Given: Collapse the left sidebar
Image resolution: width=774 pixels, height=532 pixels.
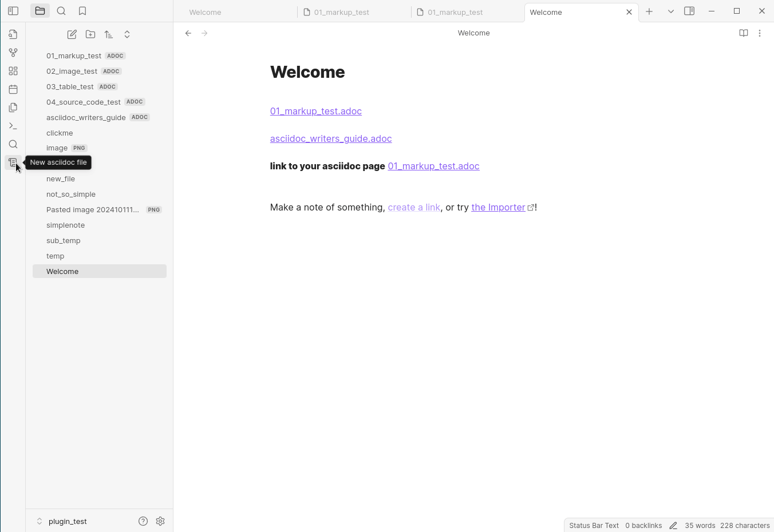Looking at the screenshot, I should (x=13, y=10).
